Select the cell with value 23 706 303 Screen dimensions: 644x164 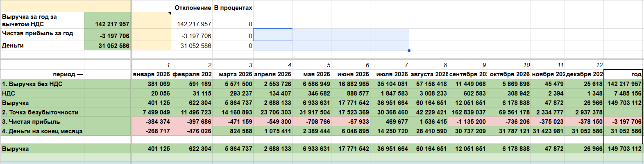273,112
